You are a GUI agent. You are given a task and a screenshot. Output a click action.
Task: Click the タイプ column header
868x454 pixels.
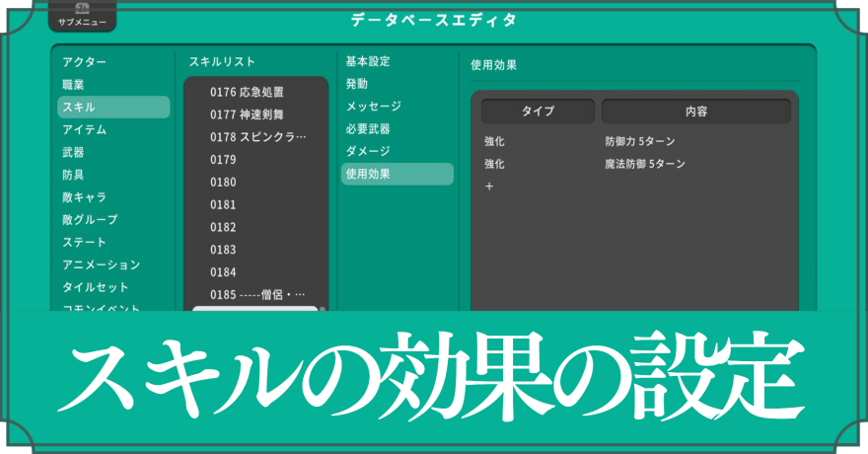point(538,112)
